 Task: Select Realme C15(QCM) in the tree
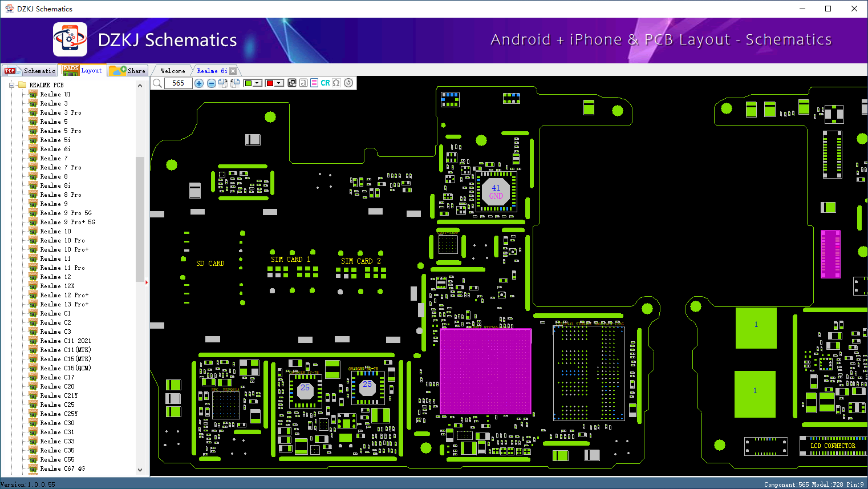[66, 368]
